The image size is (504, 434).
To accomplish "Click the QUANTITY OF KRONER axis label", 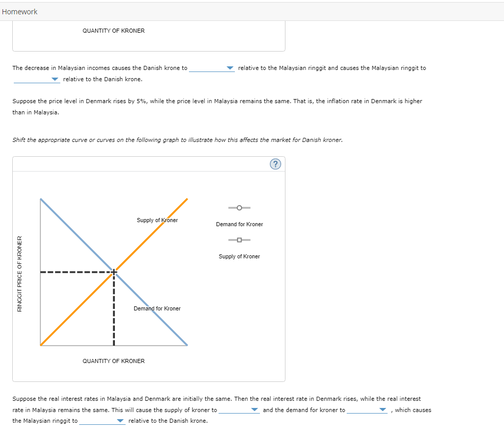I will [113, 361].
